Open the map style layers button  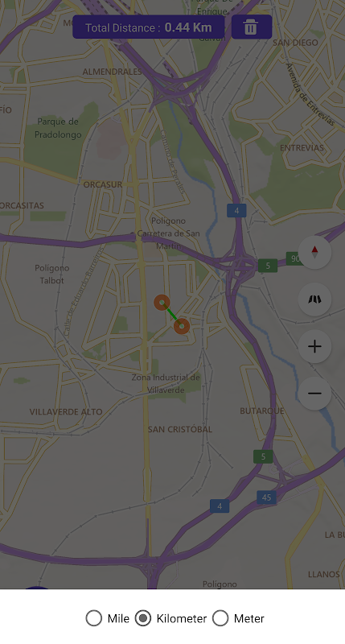(314, 299)
